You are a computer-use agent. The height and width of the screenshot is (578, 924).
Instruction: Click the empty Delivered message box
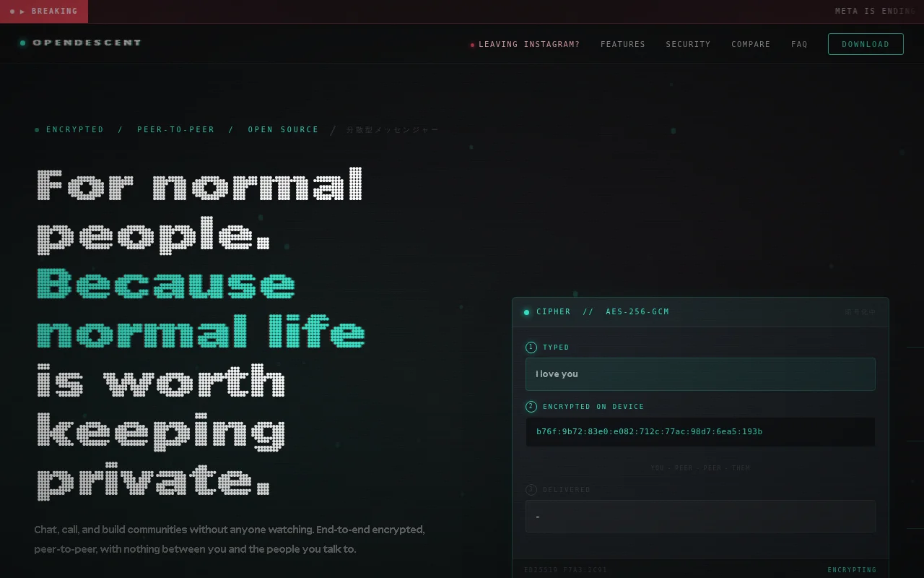click(x=700, y=517)
